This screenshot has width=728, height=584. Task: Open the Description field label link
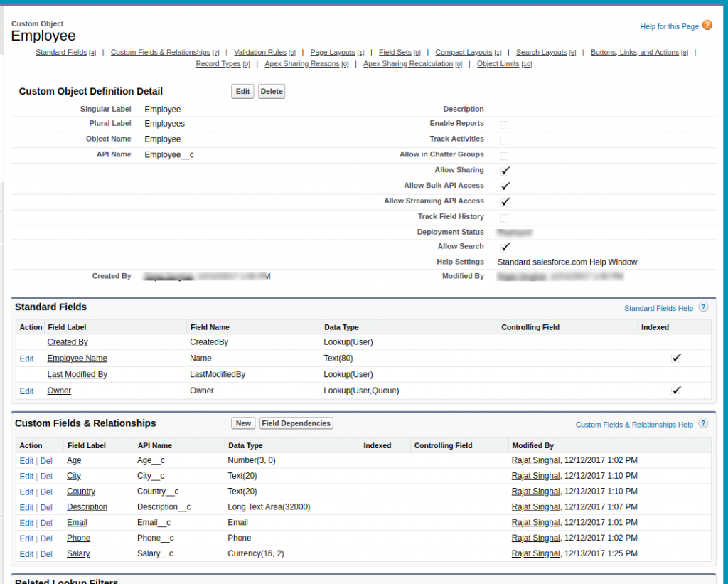(87, 507)
